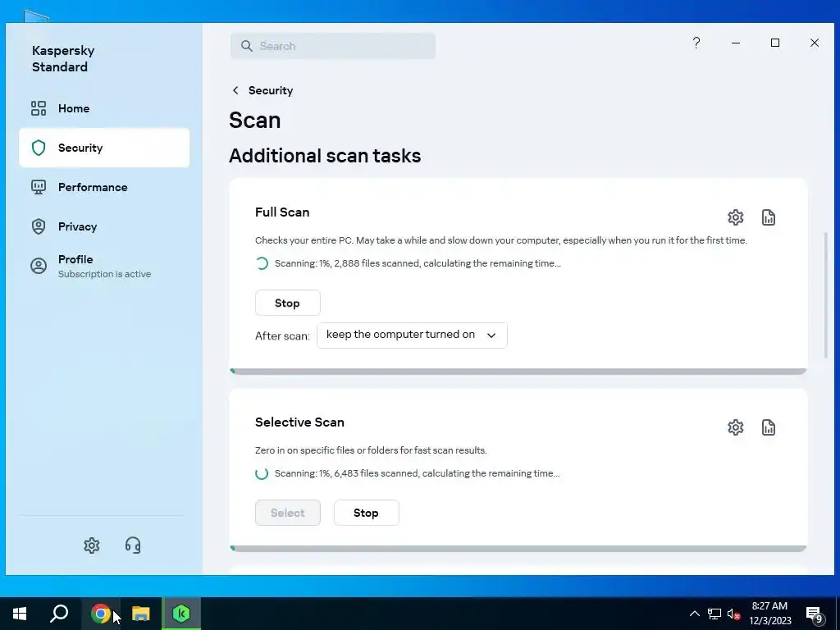The width and height of the screenshot is (840, 630).
Task: Open Full Scan settings gear
Action: [736, 217]
